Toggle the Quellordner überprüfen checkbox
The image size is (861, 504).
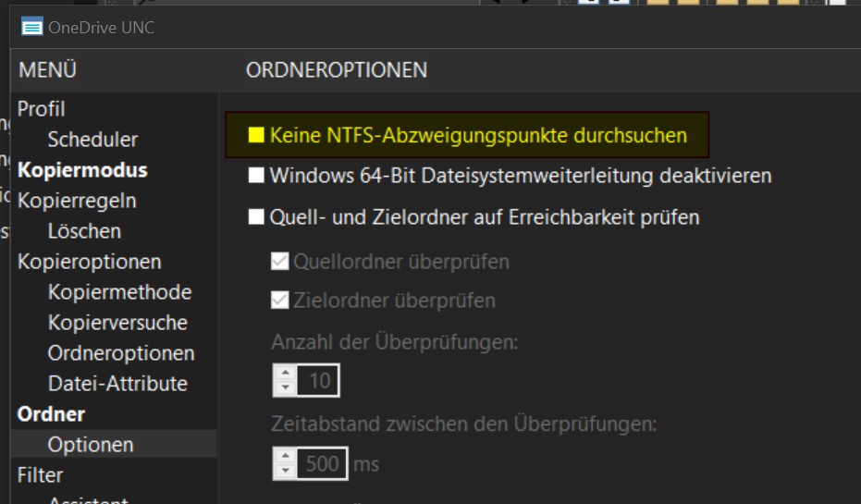[x=280, y=262]
